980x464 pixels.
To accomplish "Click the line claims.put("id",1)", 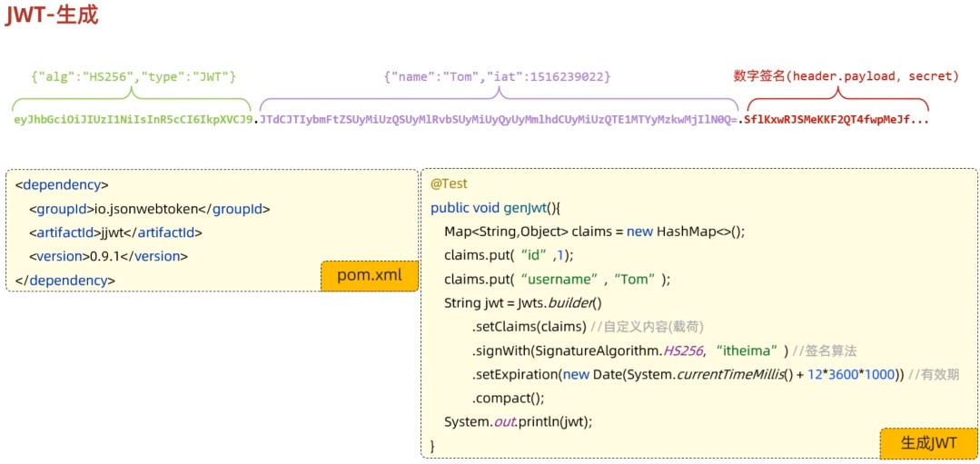I will (509, 255).
